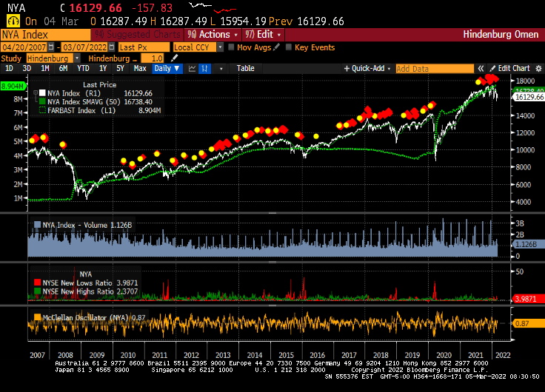Click the chart settings gear icon
The height and width of the screenshot is (392, 545).
point(538,68)
